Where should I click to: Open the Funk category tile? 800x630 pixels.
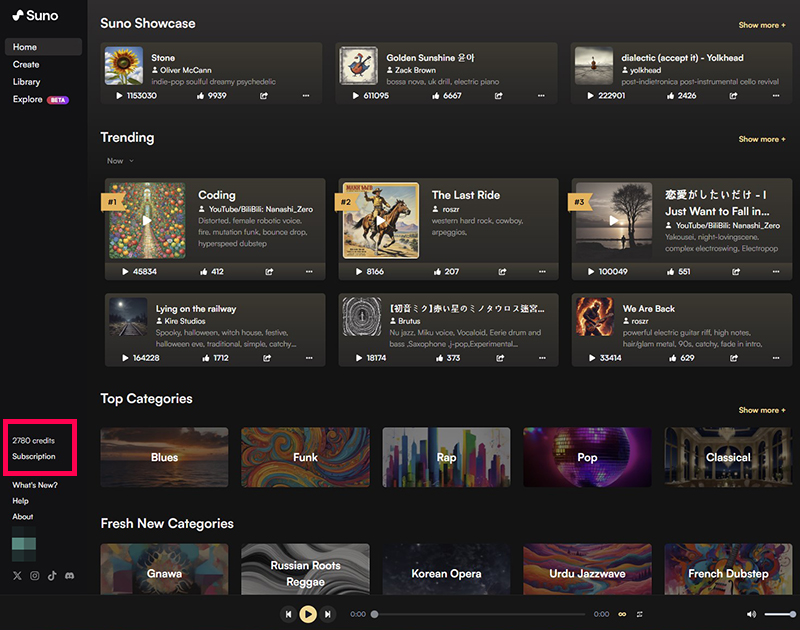coord(305,457)
